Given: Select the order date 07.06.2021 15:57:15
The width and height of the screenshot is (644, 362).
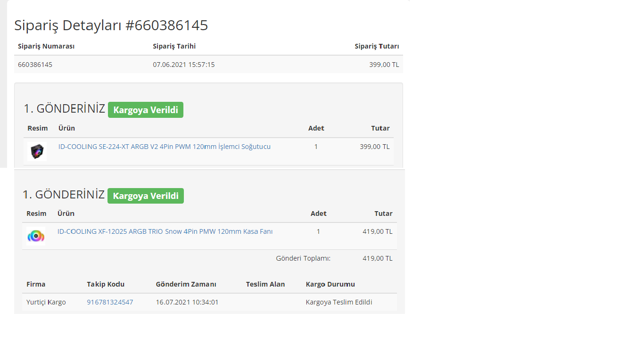Looking at the screenshot, I should point(184,65).
